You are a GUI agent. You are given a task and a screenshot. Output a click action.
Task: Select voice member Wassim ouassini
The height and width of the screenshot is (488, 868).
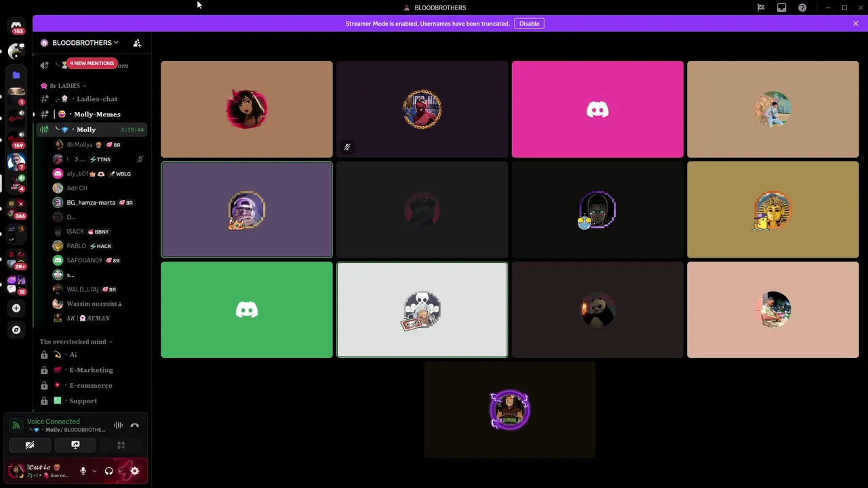99,304
